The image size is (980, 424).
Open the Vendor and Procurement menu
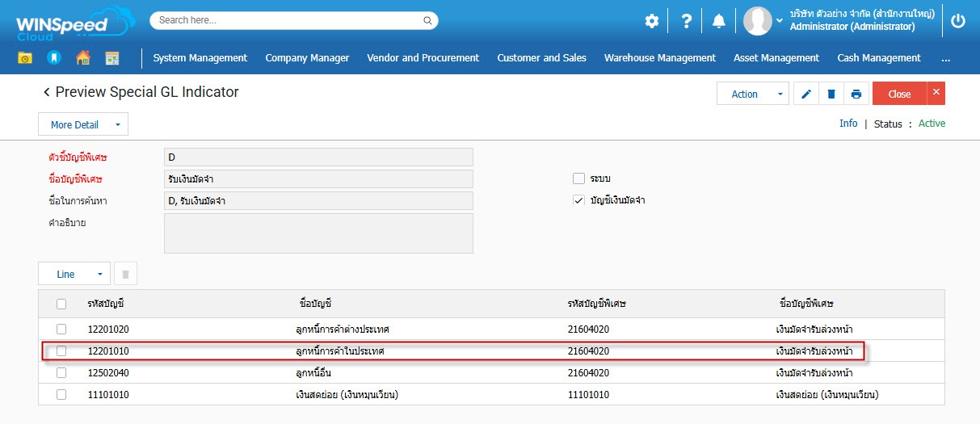423,58
